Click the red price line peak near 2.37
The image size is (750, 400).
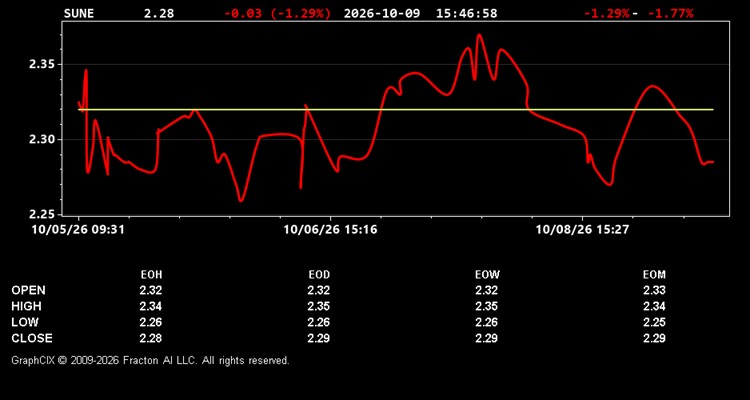pos(480,35)
